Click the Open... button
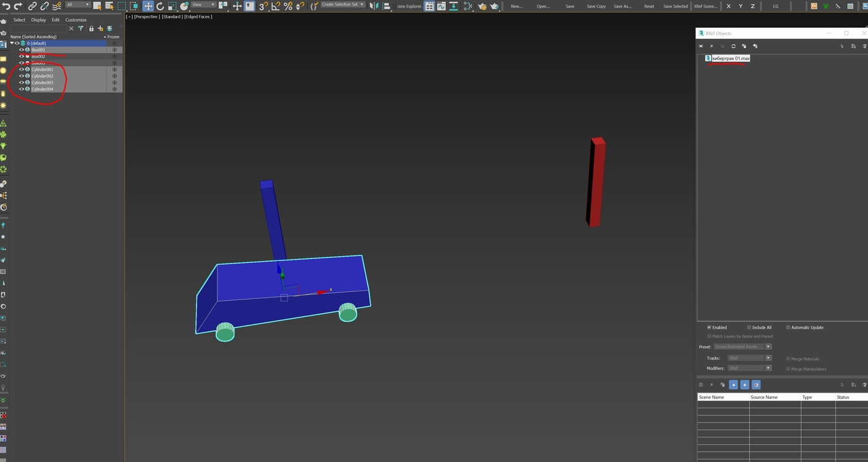868x462 pixels. (543, 6)
